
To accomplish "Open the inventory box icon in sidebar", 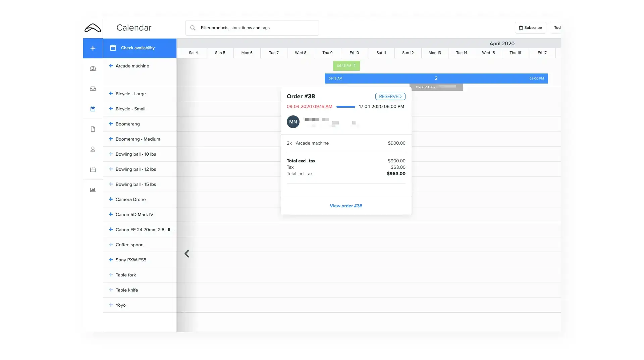I will pos(93,169).
